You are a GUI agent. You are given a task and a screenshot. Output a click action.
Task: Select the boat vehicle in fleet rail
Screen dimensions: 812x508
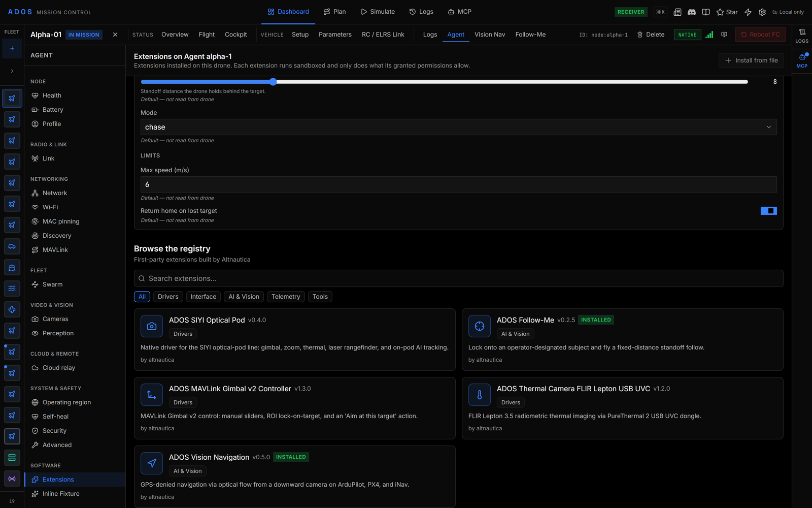click(12, 267)
